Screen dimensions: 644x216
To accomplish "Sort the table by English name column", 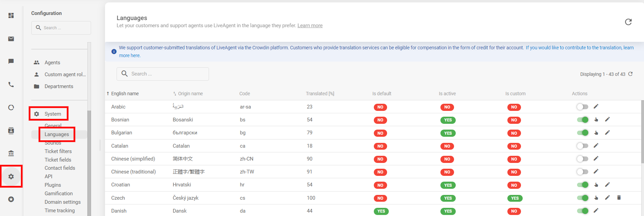I will 125,94.
